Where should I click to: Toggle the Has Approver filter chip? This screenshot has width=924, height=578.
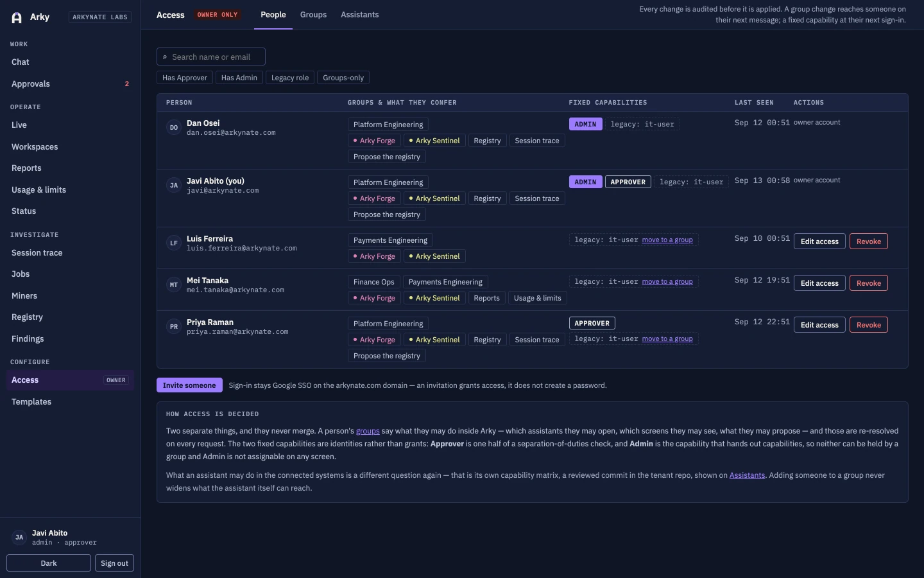(185, 78)
